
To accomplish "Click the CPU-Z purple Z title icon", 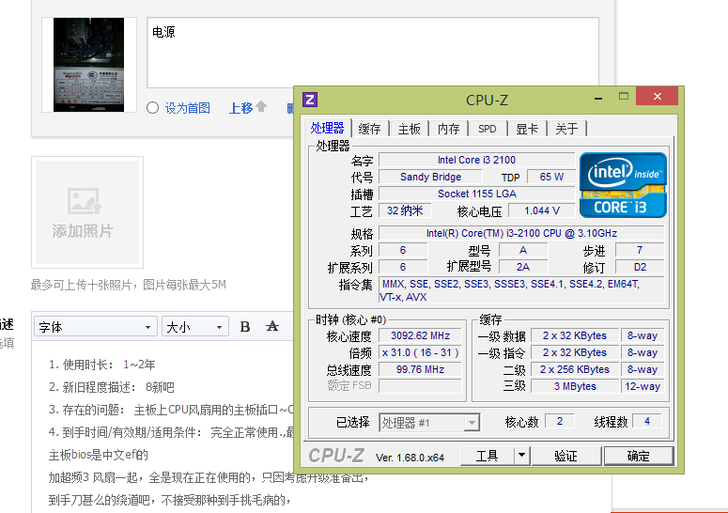I will pyautogui.click(x=310, y=99).
